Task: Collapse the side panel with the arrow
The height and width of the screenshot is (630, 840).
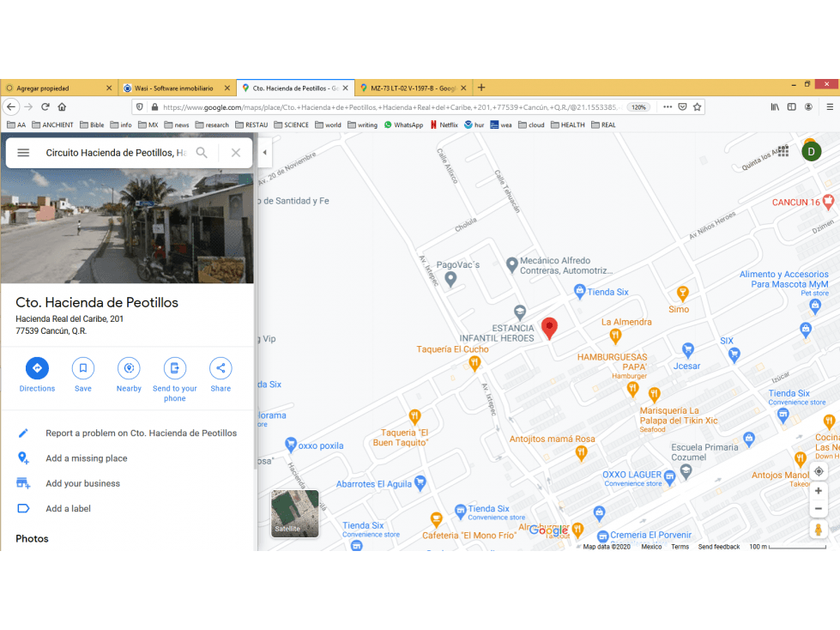Action: point(264,152)
